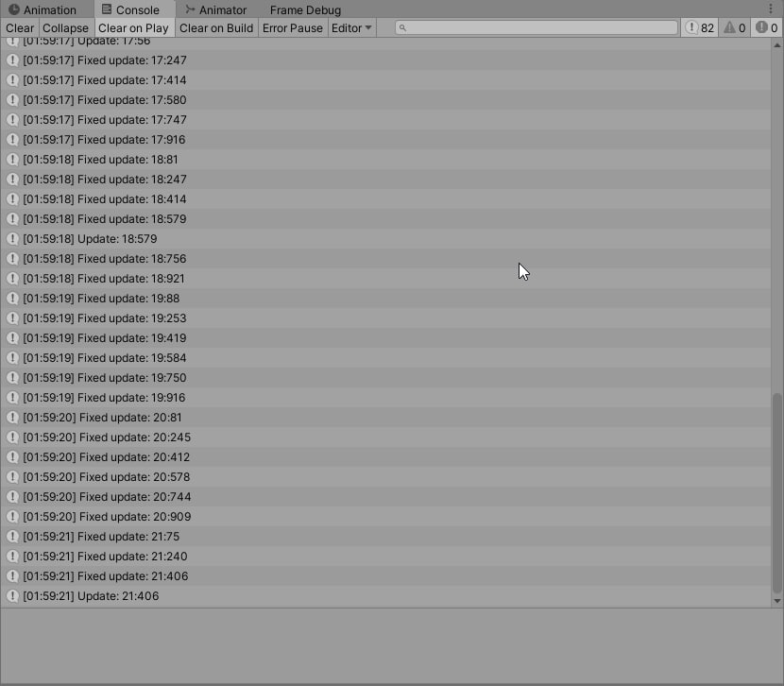
Task: Open the Animator tab
Action: point(216,9)
